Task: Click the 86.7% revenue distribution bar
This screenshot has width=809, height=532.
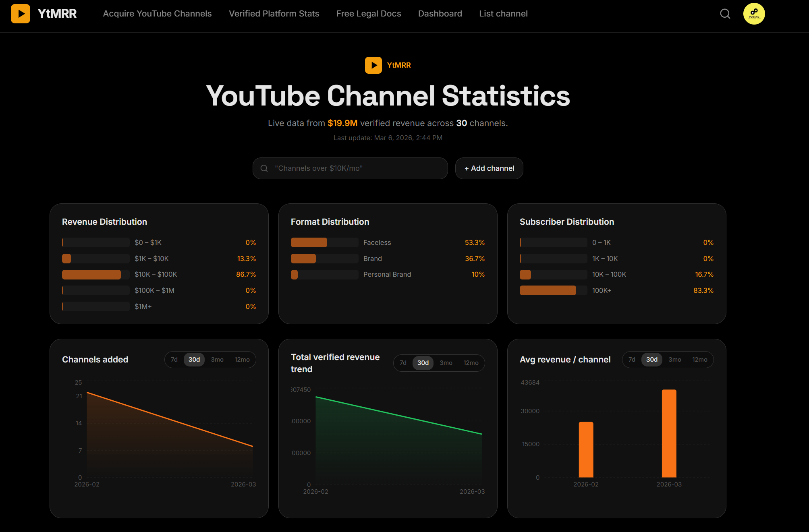Action: tap(91, 274)
